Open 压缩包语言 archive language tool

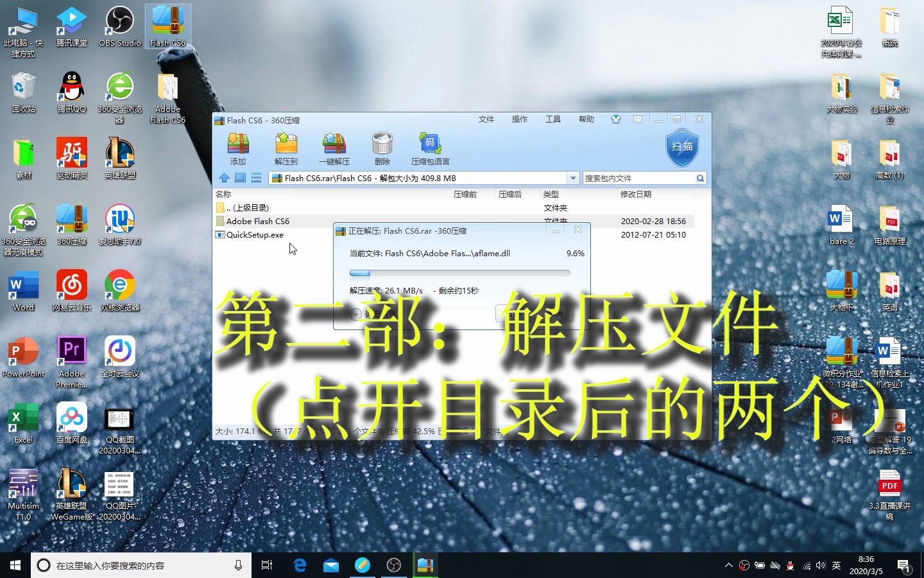(430, 148)
